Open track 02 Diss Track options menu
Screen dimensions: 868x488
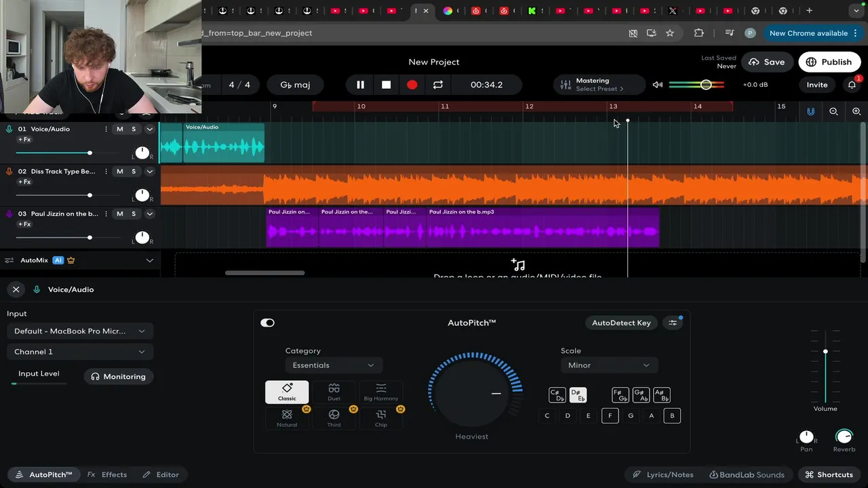tap(106, 171)
